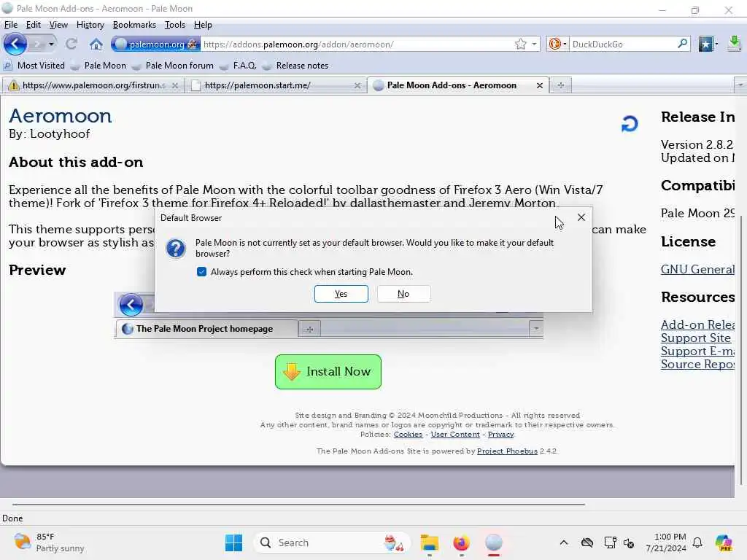
Task: Run search with the magnifier icon
Action: (x=683, y=44)
